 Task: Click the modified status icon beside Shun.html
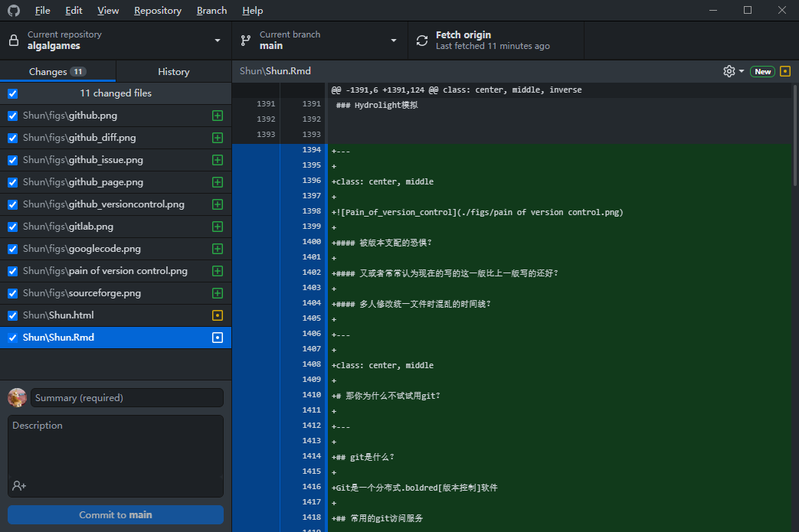click(218, 315)
